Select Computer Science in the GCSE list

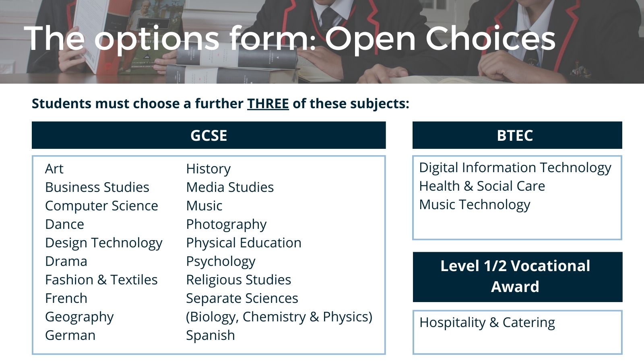point(101,206)
